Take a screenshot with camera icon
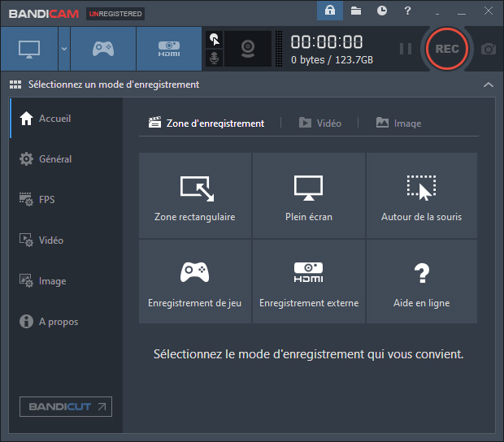The width and height of the screenshot is (504, 442). (x=489, y=49)
